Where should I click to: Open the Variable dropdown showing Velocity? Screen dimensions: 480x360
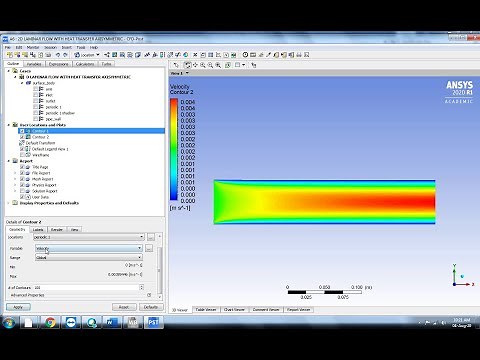coord(89,248)
